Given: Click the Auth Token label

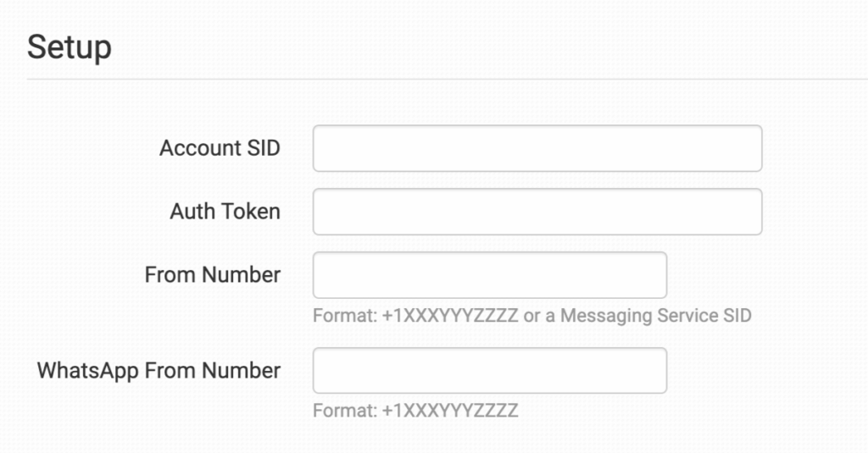Looking at the screenshot, I should point(225,212).
